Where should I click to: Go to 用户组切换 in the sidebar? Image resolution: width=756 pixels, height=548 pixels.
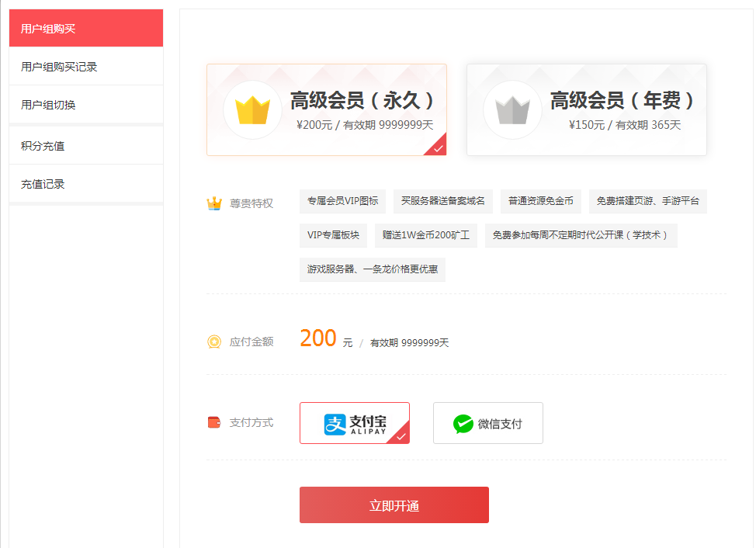tap(86, 105)
